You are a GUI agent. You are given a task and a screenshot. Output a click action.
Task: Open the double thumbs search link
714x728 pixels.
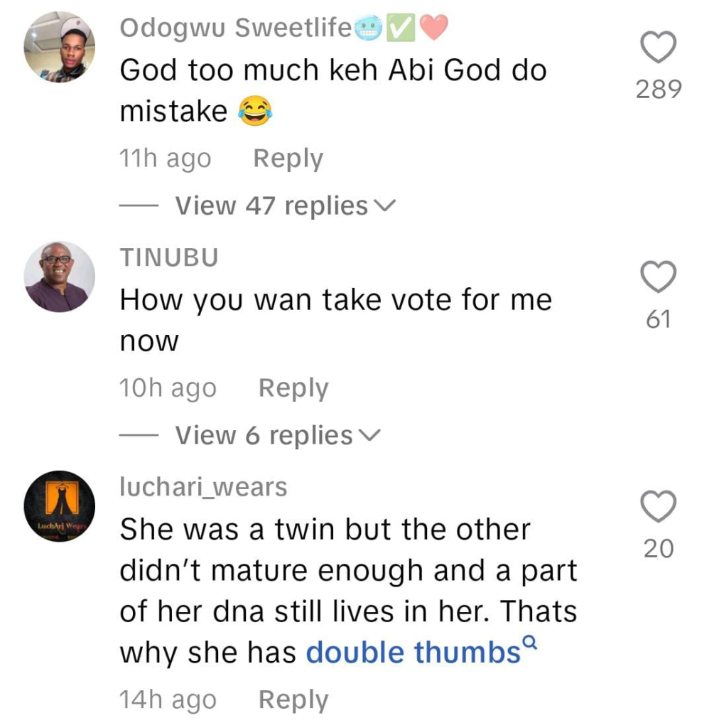point(413,653)
